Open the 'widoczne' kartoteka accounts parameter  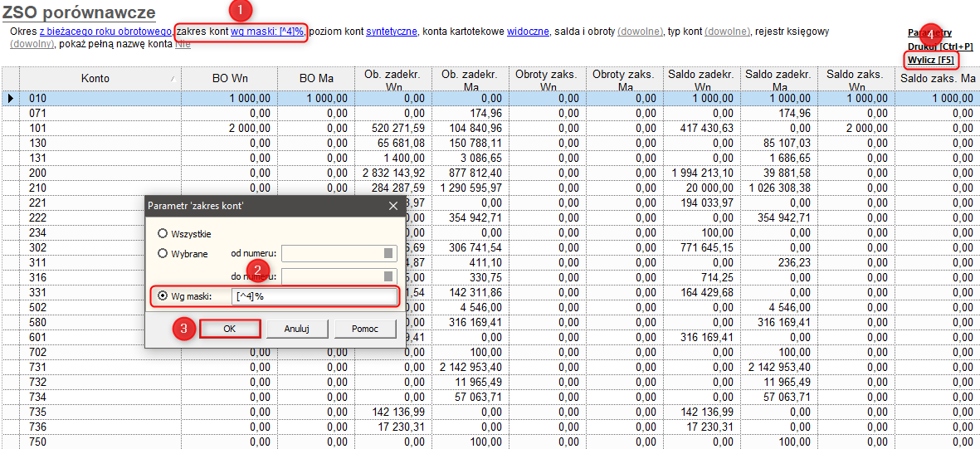click(x=528, y=32)
